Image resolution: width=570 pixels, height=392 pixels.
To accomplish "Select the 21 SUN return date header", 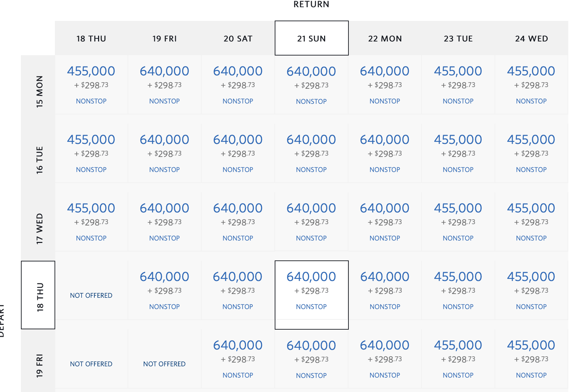I will [311, 38].
